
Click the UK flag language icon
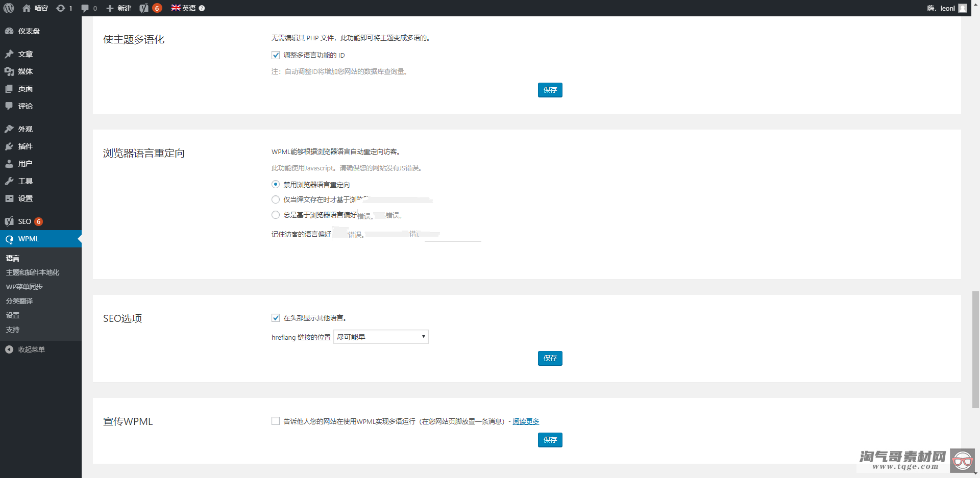176,8
